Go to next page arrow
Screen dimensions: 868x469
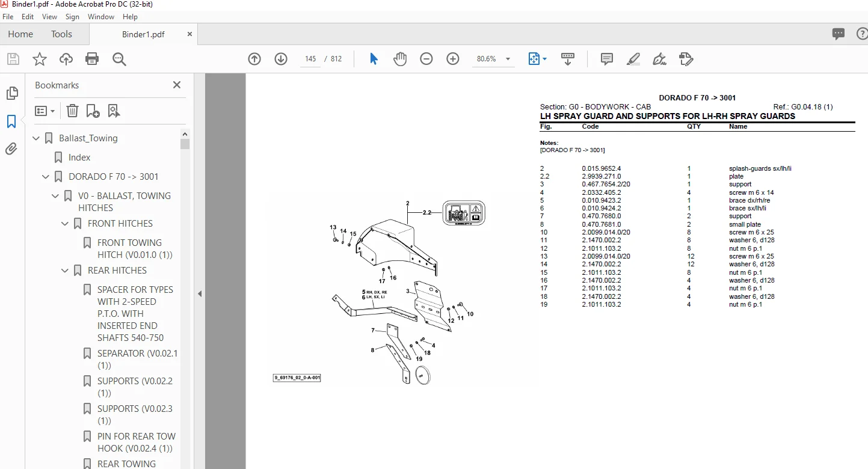[281, 59]
